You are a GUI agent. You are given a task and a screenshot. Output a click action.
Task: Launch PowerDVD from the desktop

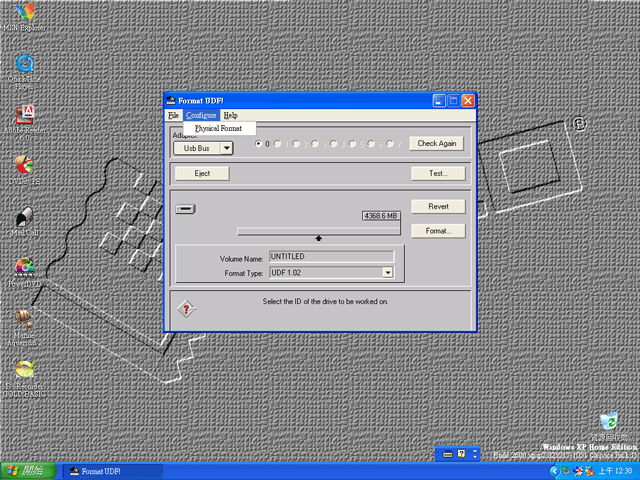(24, 273)
